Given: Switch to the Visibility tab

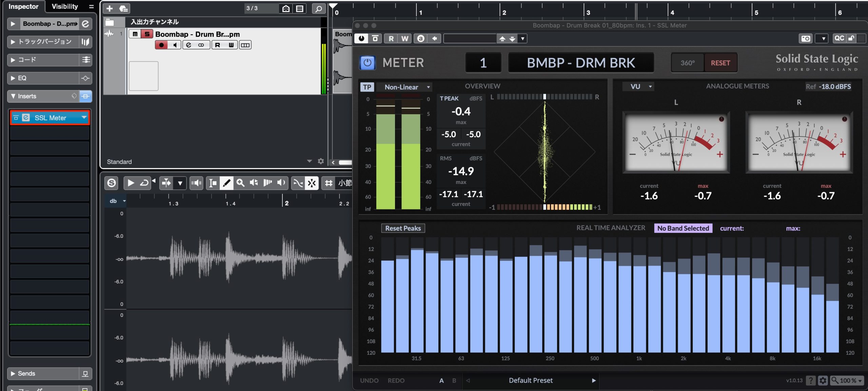Looking at the screenshot, I should (x=65, y=6).
